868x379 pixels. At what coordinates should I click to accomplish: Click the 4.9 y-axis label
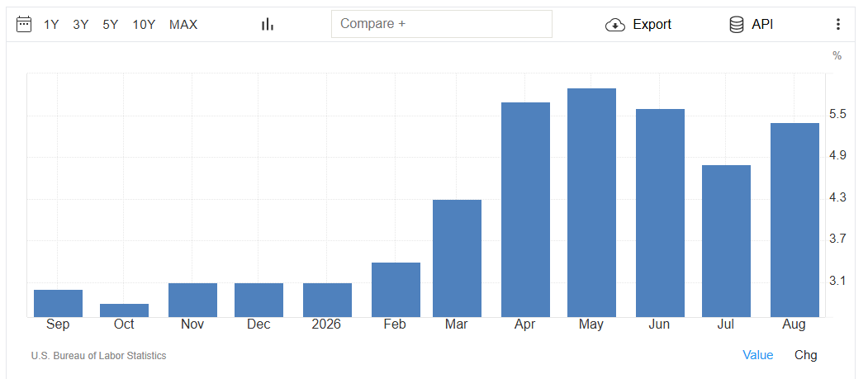[x=838, y=155]
